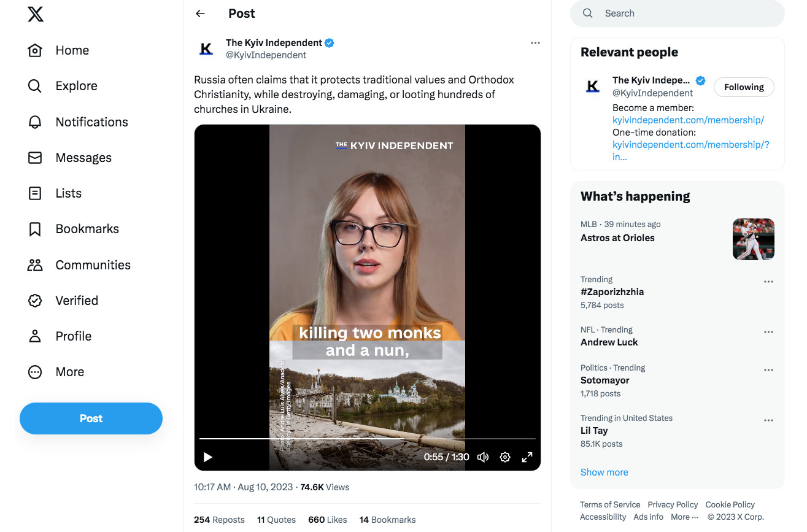Open the post's three-dot options menu
Viewport: 807px width, 532px height.
point(535,43)
